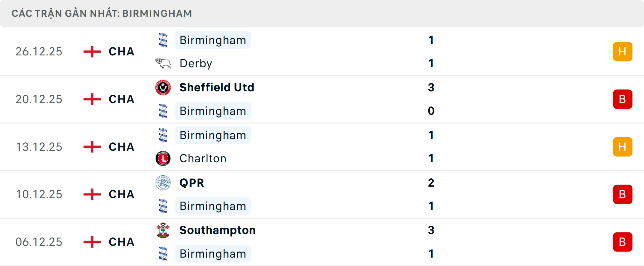Image resolution: width=644 pixels, height=266 pixels.
Task: Click the Sheffield Utd crest icon
Action: 163,87
